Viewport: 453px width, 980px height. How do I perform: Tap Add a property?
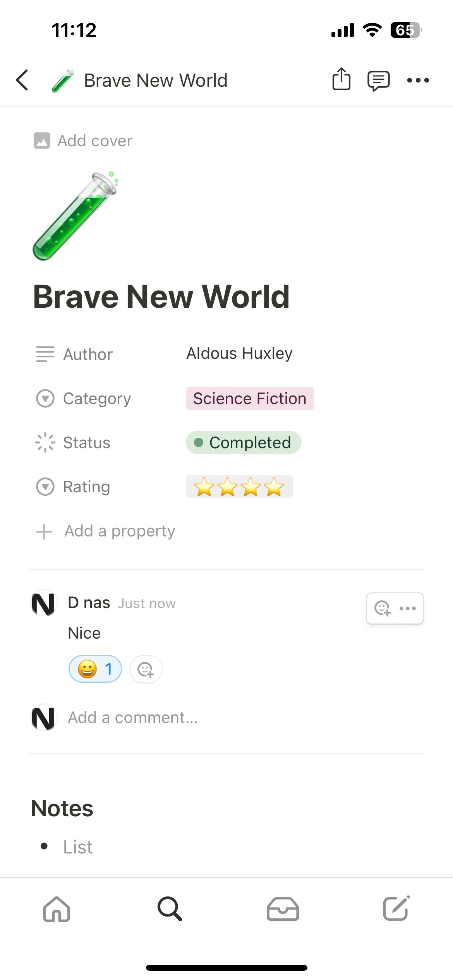click(105, 531)
